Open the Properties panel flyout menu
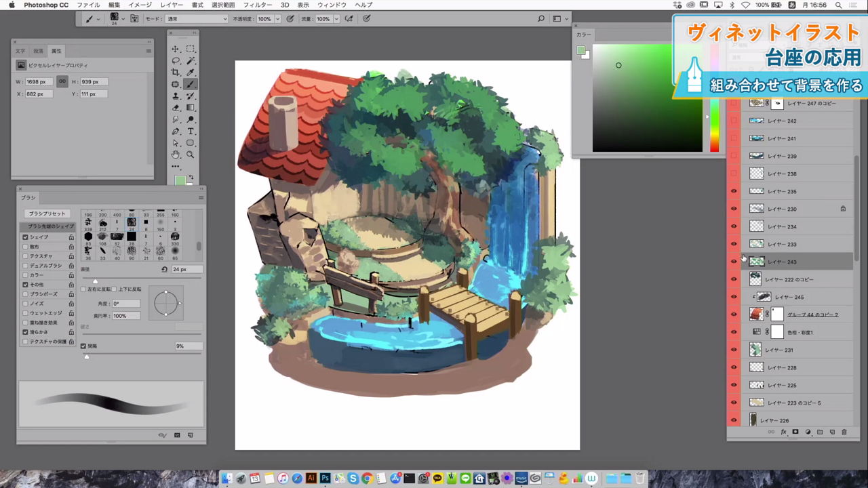 149,51
